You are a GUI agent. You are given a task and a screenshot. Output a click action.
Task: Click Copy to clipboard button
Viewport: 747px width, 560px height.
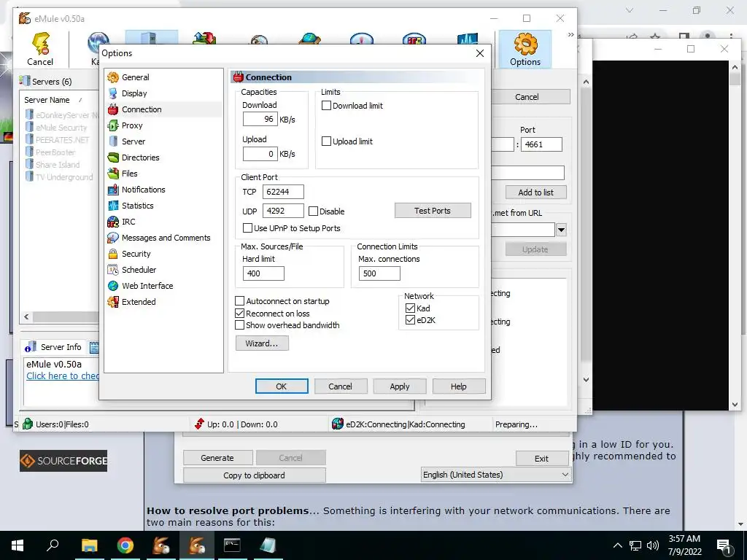(255, 475)
